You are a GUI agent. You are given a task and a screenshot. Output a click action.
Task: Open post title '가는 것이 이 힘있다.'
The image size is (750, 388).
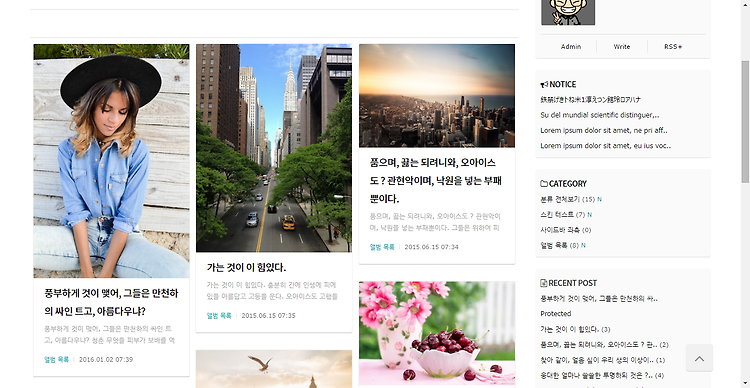tap(246, 267)
